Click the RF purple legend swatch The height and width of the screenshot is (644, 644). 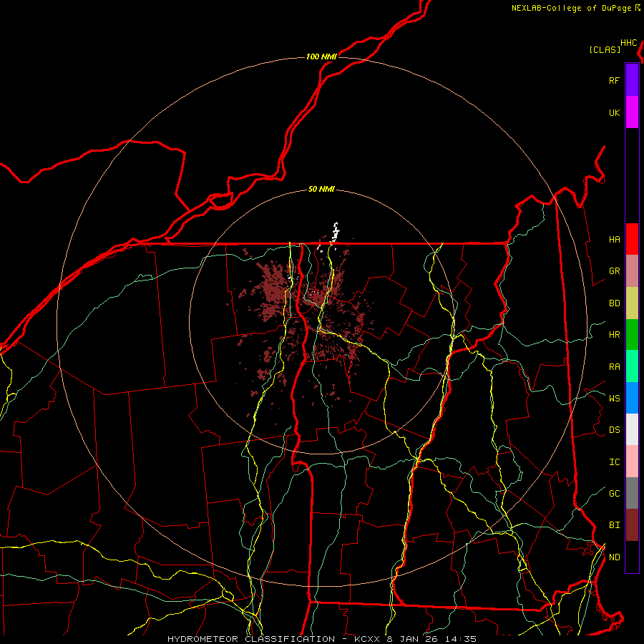(x=632, y=80)
